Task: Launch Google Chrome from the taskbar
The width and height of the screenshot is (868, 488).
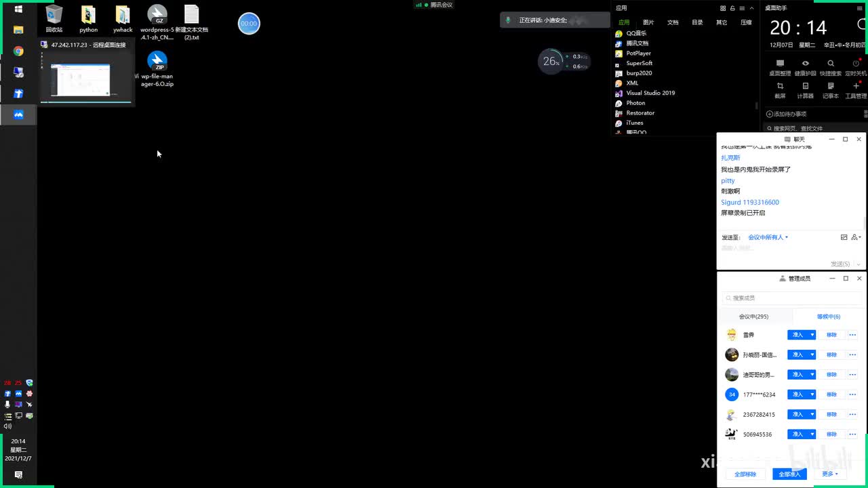Action: 18,52
